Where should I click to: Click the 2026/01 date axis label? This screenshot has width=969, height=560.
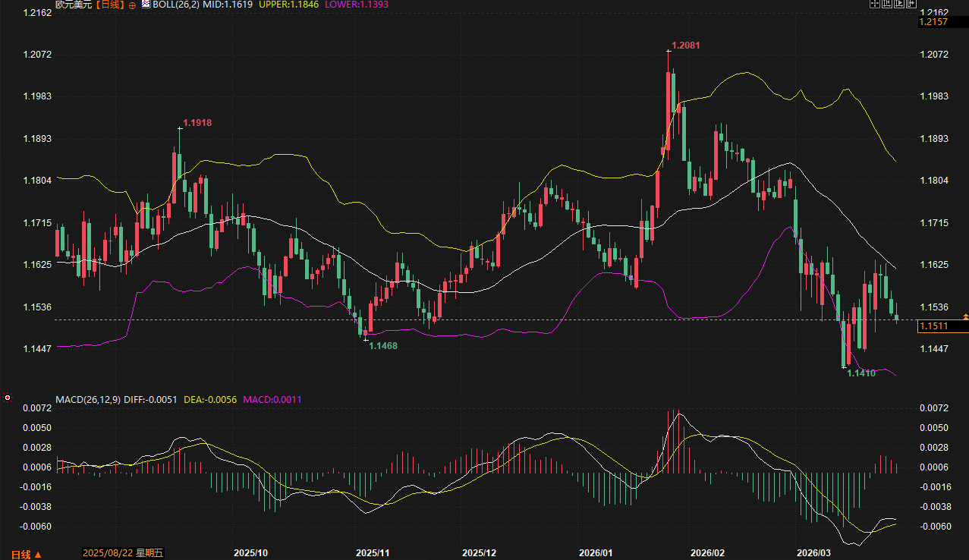[594, 553]
